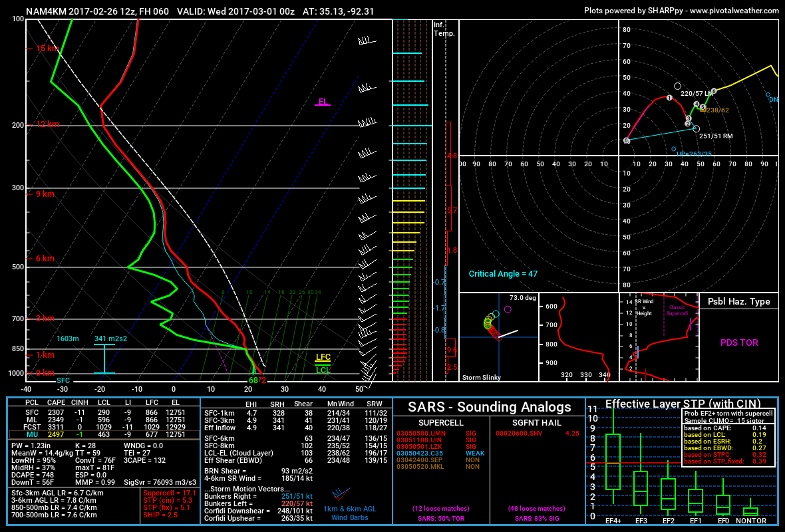Click the '6 km' height label

(x=45, y=258)
